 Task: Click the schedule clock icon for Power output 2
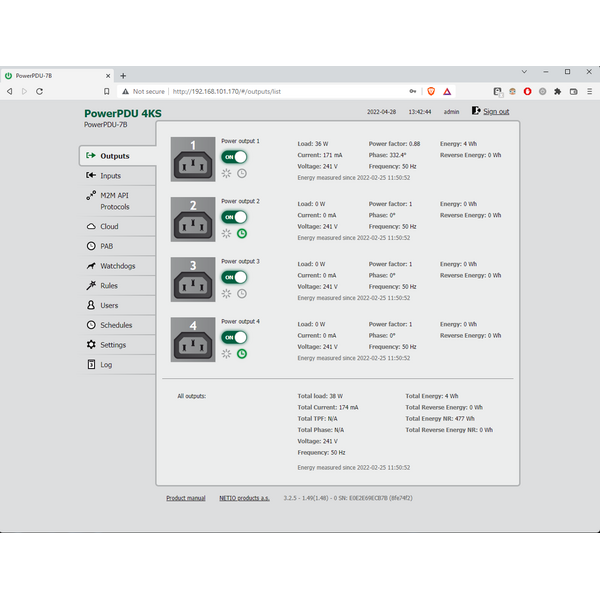[241, 233]
